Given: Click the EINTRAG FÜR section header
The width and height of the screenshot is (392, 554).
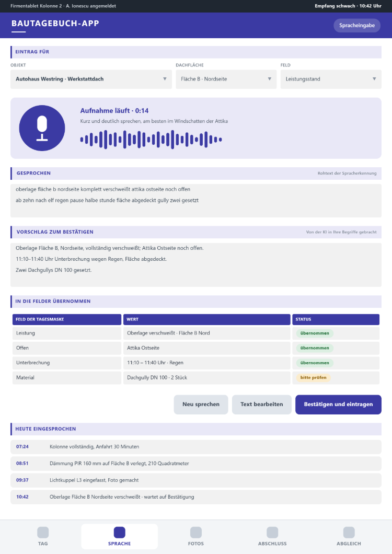Looking at the screenshot, I should pos(196,52).
